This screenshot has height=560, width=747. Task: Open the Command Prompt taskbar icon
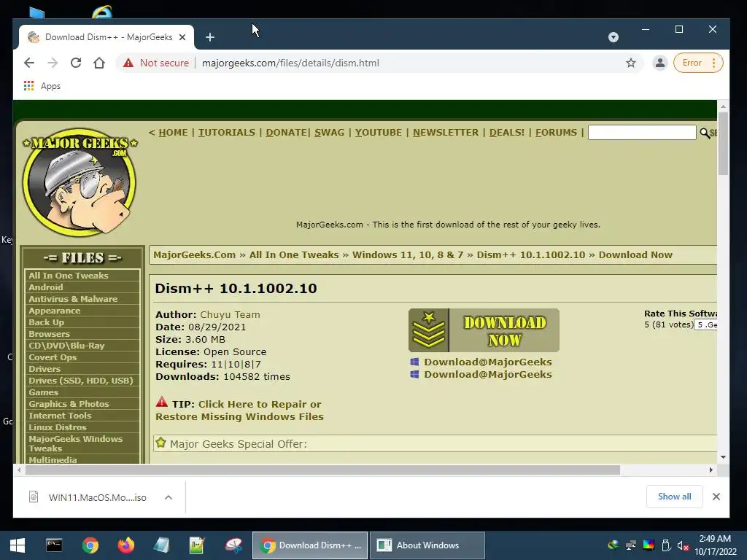tap(54, 545)
